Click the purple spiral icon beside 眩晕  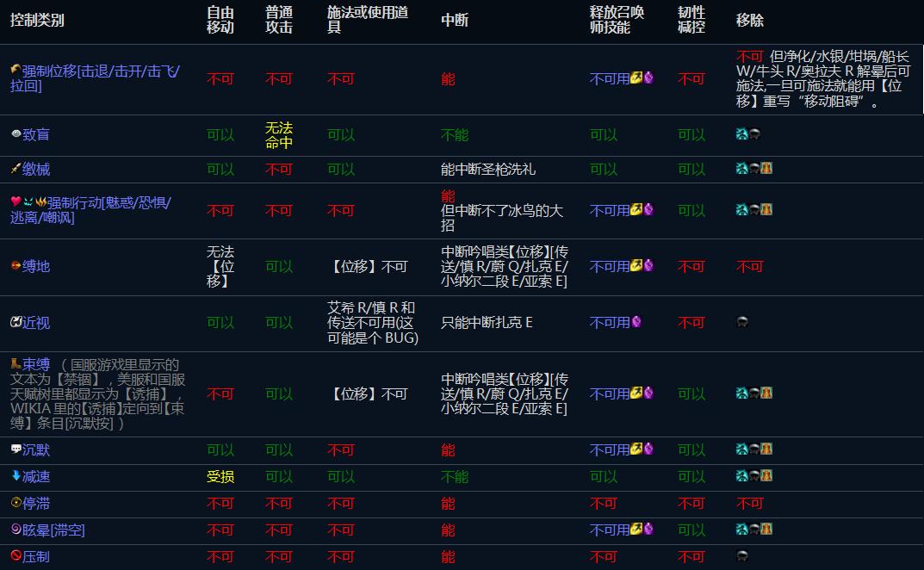tap(16, 529)
